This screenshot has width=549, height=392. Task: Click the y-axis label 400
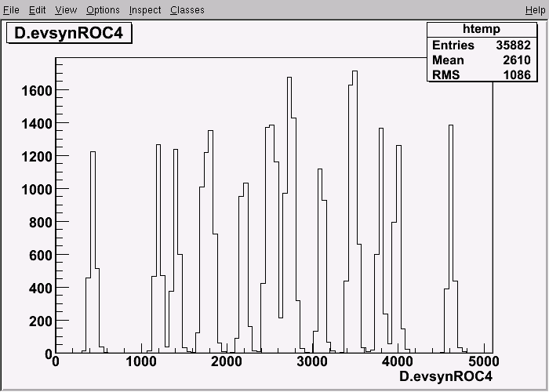click(x=41, y=289)
